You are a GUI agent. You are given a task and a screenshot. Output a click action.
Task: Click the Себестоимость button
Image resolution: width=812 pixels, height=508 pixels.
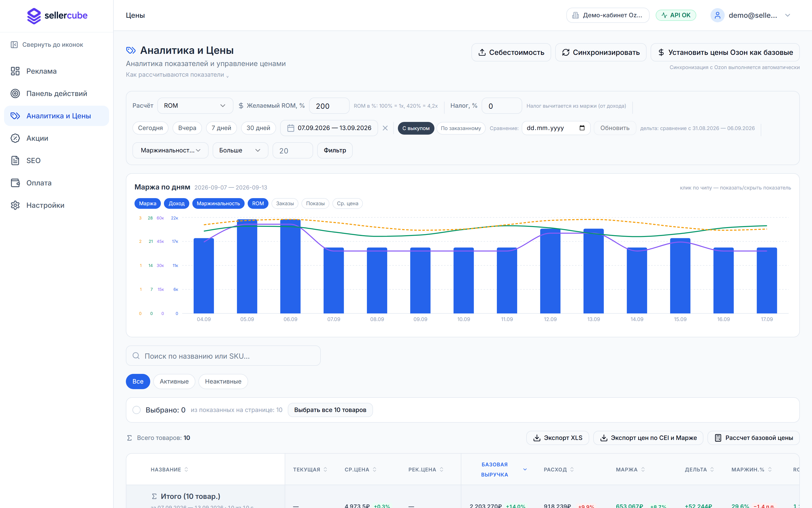[511, 52]
